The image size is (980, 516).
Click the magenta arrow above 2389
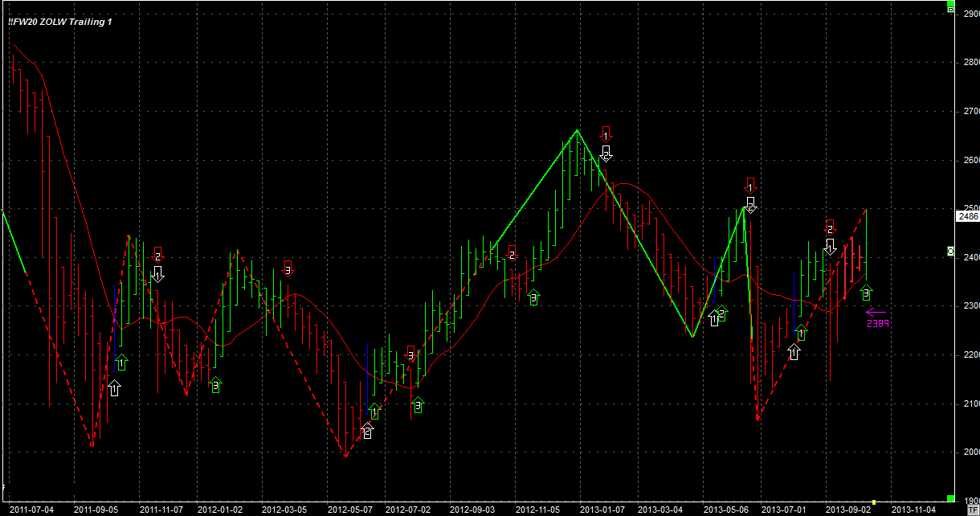[876, 313]
